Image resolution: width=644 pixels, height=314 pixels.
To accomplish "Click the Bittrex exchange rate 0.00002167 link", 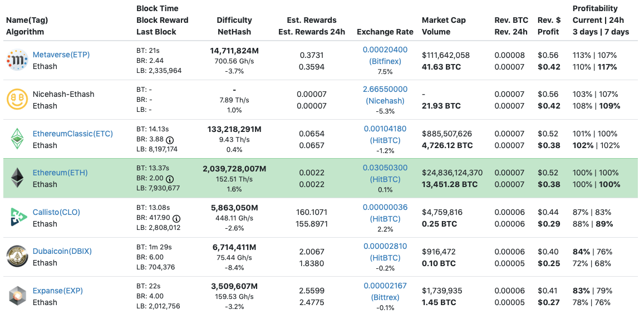I will [x=385, y=286].
